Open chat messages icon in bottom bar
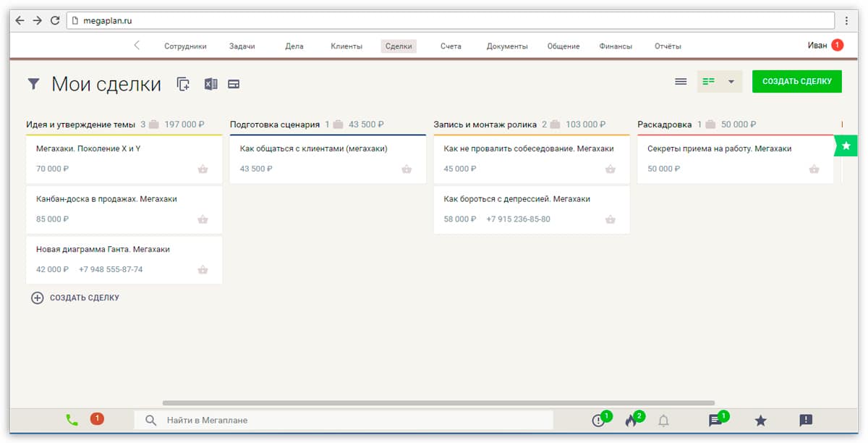 pyautogui.click(x=715, y=421)
